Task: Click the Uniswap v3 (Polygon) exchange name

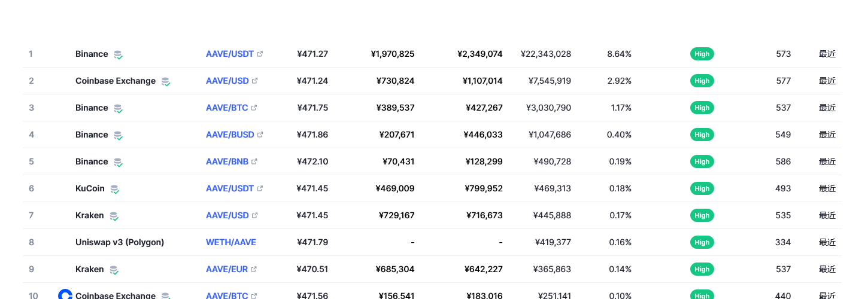Action: [120, 242]
